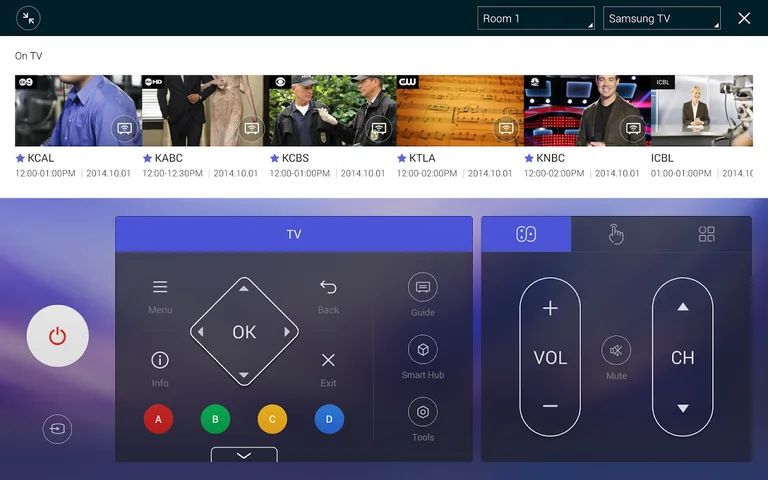This screenshot has height=480, width=768.
Task: Toggle TV power with the red power button
Action: click(58, 336)
